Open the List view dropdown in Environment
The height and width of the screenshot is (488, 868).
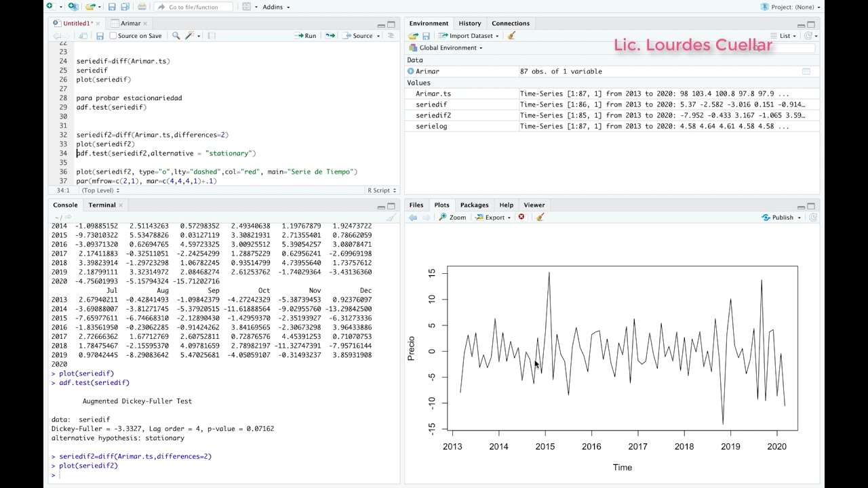pyautogui.click(x=783, y=36)
